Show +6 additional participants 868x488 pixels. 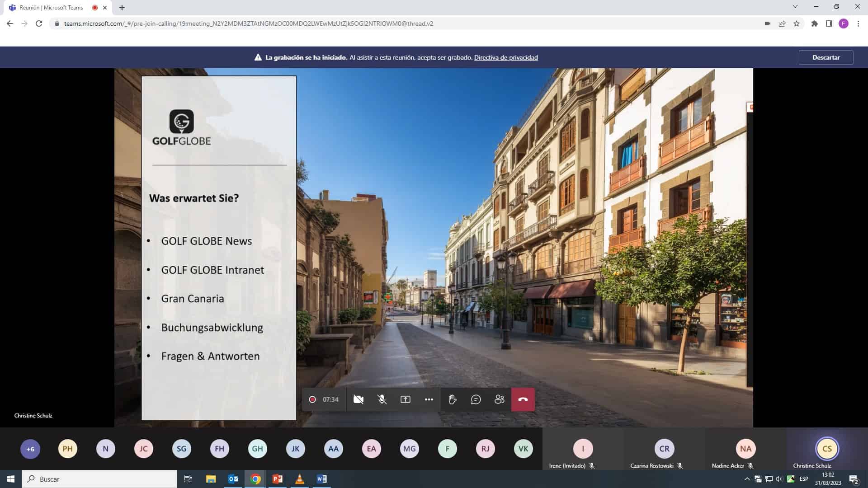30,449
